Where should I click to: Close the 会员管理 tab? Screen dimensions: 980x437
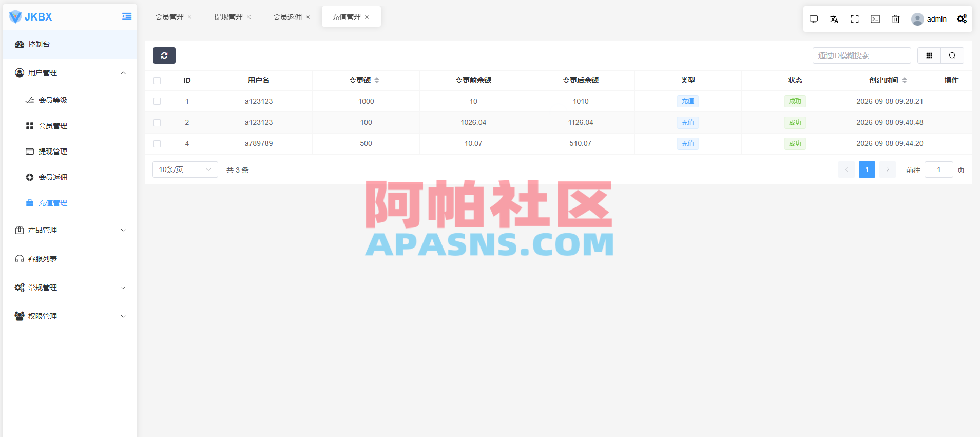pyautogui.click(x=189, y=17)
